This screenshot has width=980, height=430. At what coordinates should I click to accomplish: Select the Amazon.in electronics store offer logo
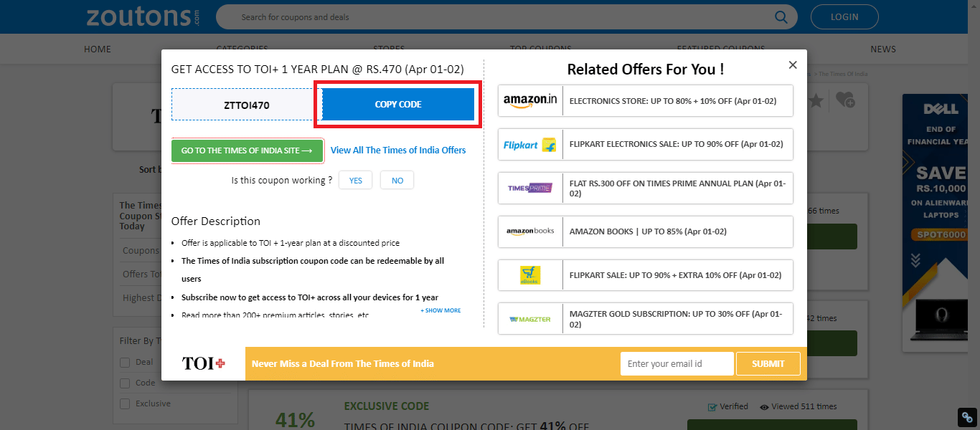point(530,100)
